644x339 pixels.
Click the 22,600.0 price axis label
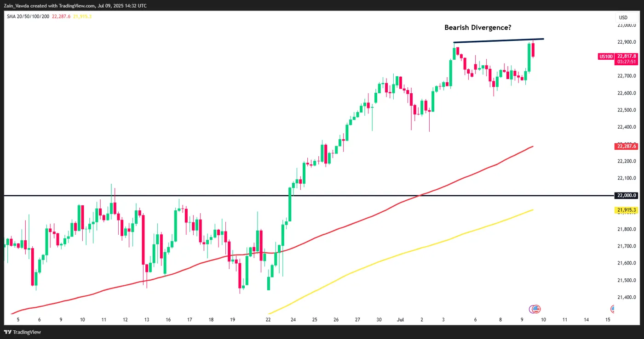click(x=627, y=93)
